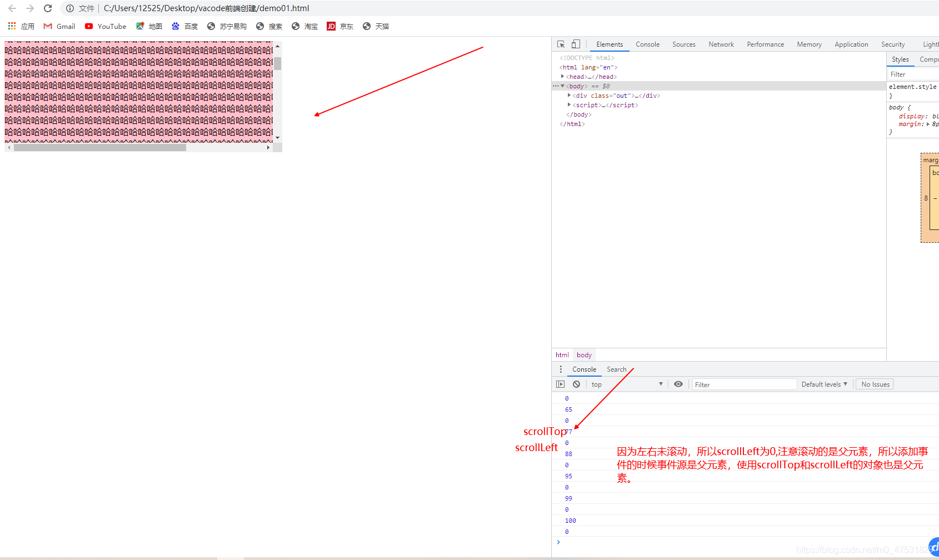Open the top context dropdown
Image resolution: width=939 pixels, height=560 pixels.
coord(627,384)
